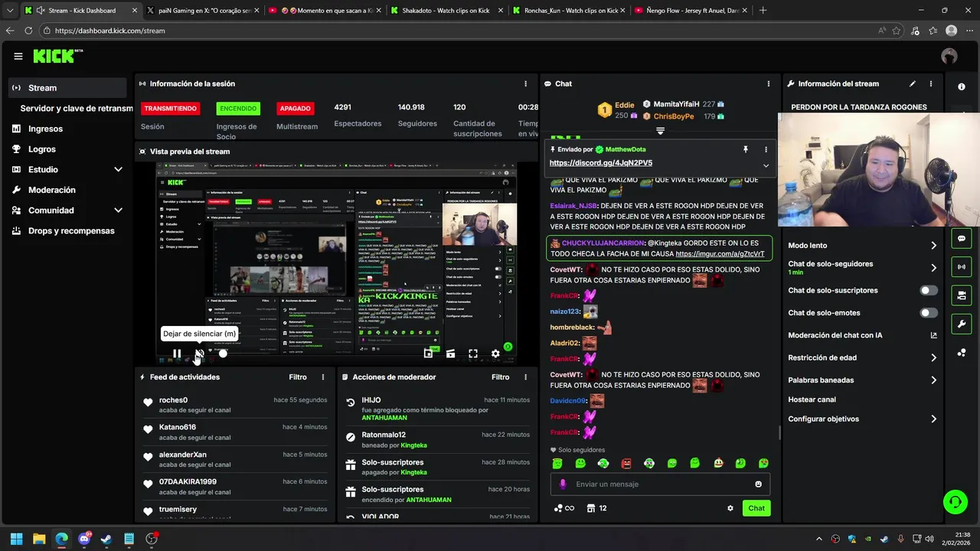980x551 pixels.
Task: Open the info icon in right sidebar
Action: (x=962, y=86)
